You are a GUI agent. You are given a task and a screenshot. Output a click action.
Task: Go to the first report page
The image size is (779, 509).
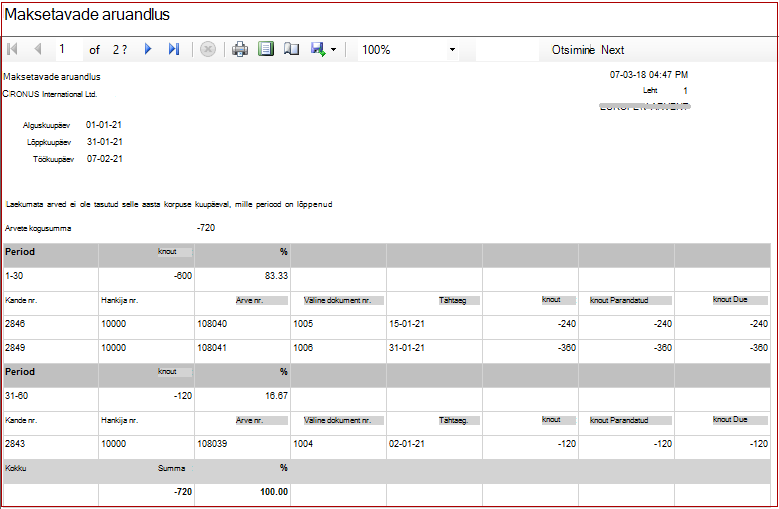(13, 49)
